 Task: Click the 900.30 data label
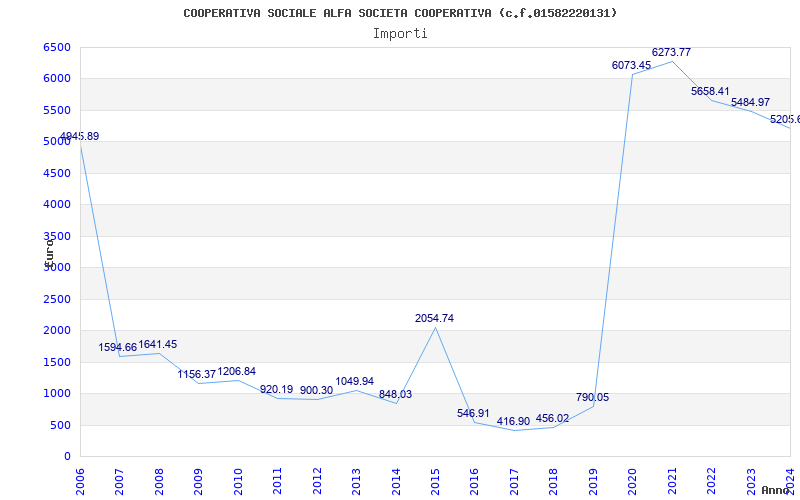point(316,390)
